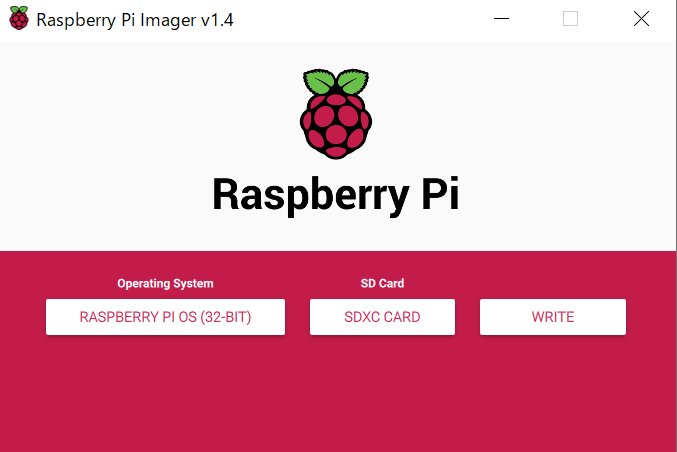Click the "Raspberry Pi Imager v1.4" title text
This screenshot has height=452, width=677.
click(x=135, y=20)
